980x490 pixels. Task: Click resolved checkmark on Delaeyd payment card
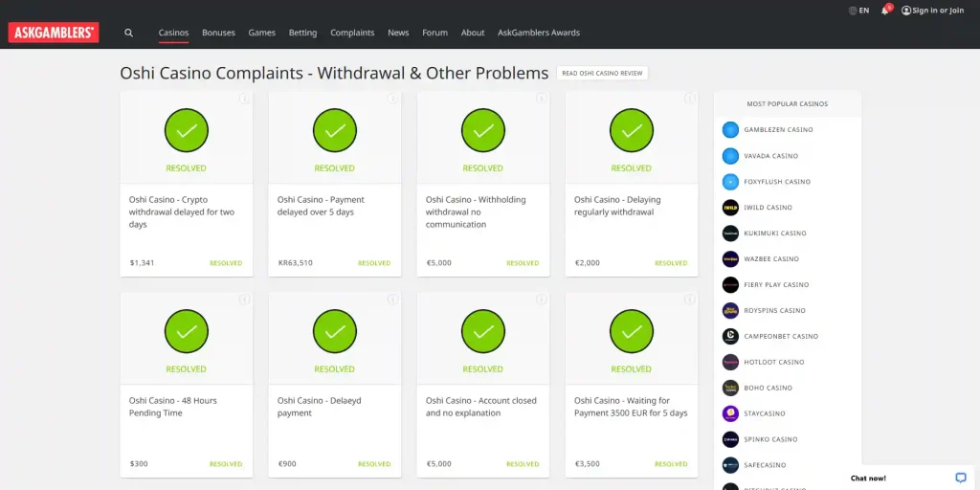pos(335,331)
